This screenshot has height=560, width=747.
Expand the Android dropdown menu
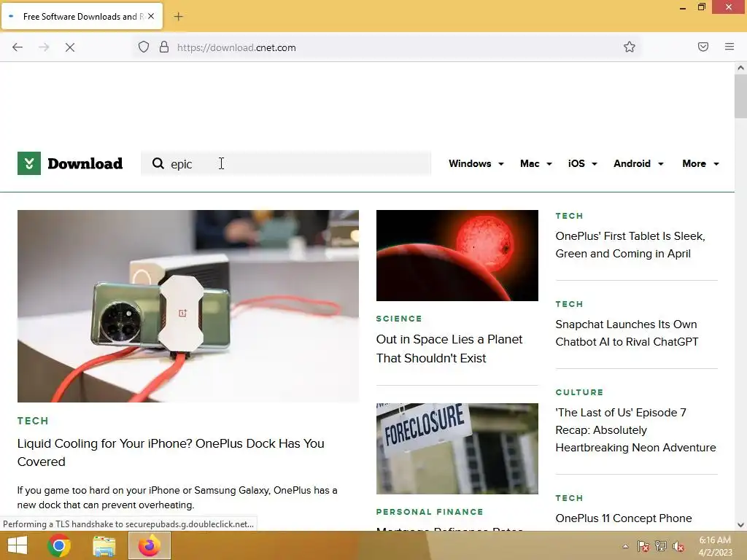coord(638,163)
